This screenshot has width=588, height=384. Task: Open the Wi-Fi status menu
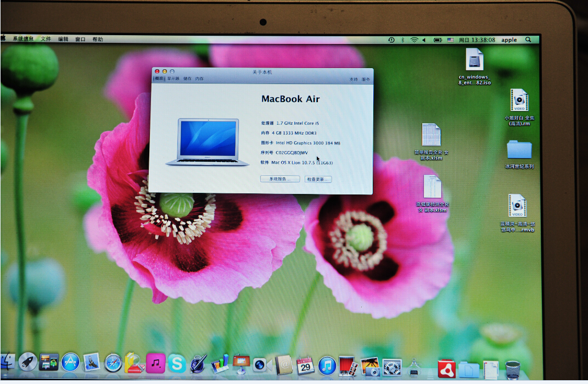tap(414, 40)
